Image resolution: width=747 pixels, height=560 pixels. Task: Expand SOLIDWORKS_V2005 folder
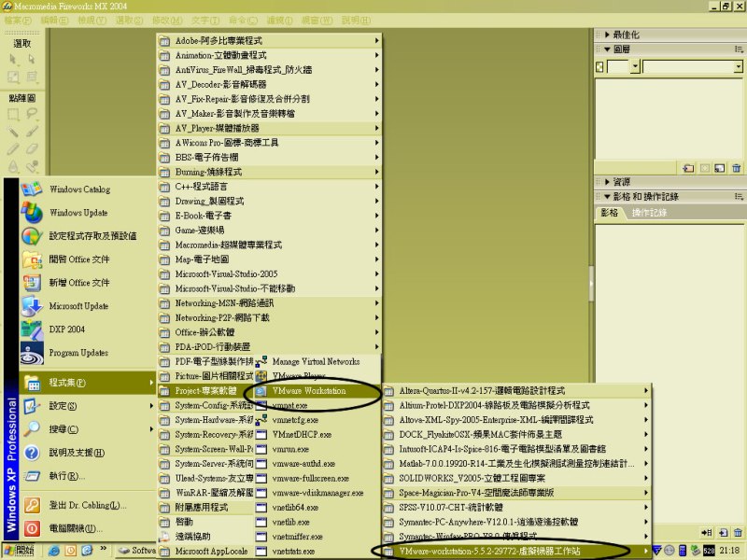pos(517,479)
